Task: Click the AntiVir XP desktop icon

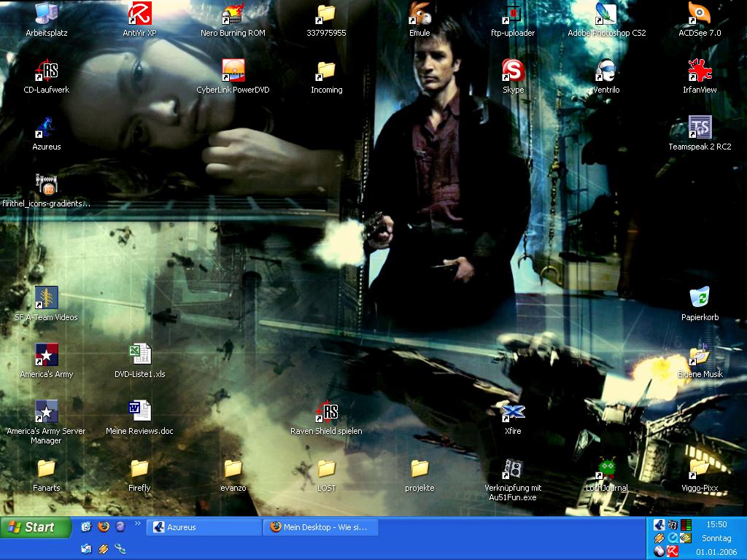Action: (x=139, y=14)
